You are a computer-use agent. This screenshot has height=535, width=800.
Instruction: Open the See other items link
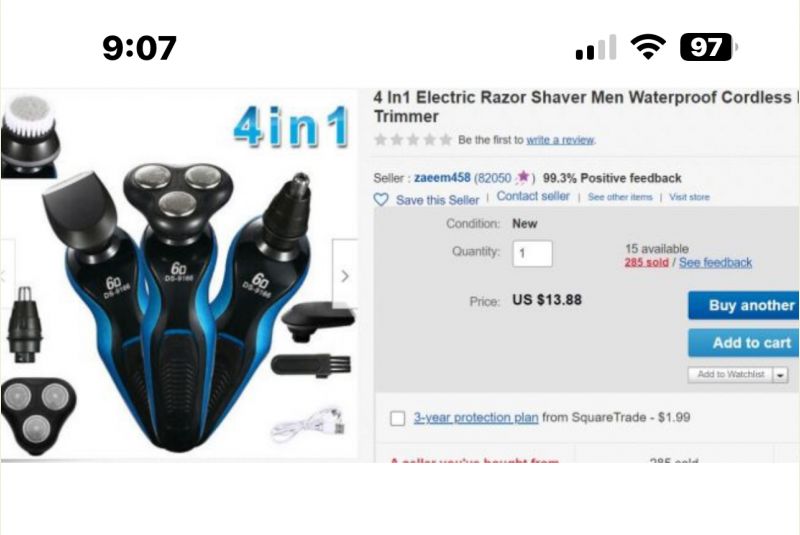pos(620,197)
